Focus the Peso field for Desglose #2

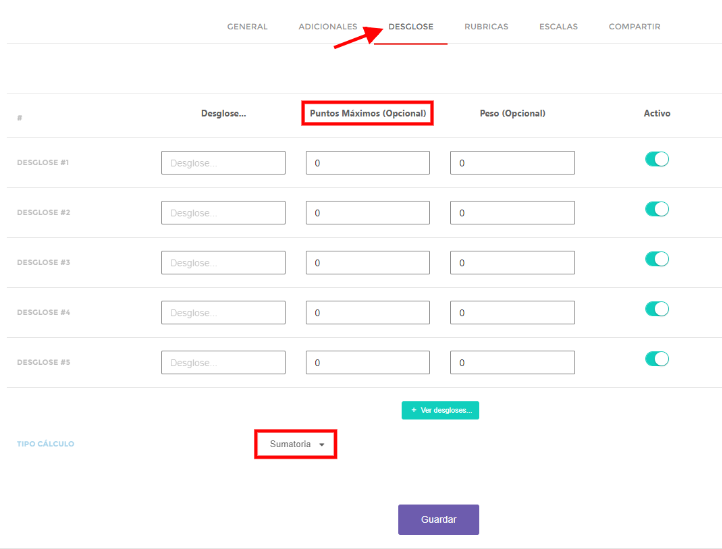tap(512, 213)
